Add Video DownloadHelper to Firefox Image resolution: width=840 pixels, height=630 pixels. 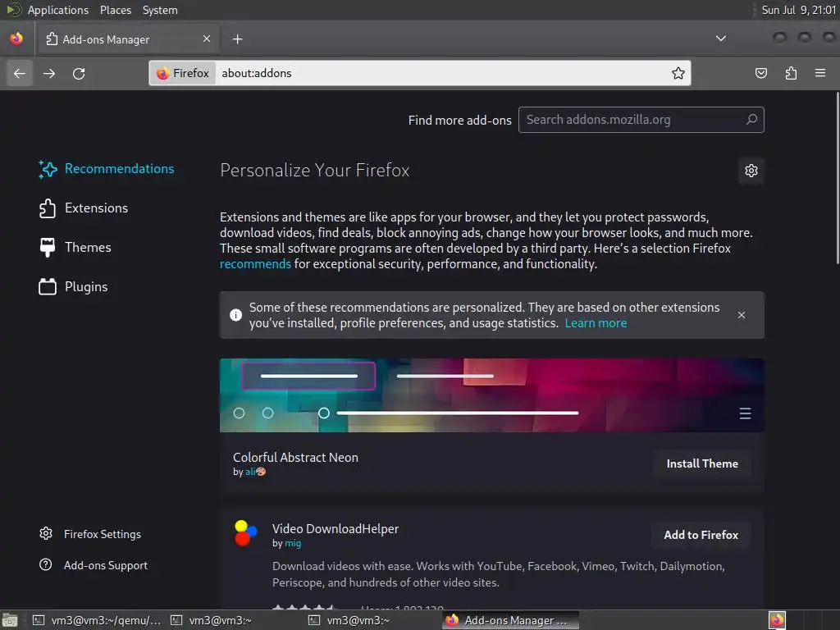click(701, 535)
